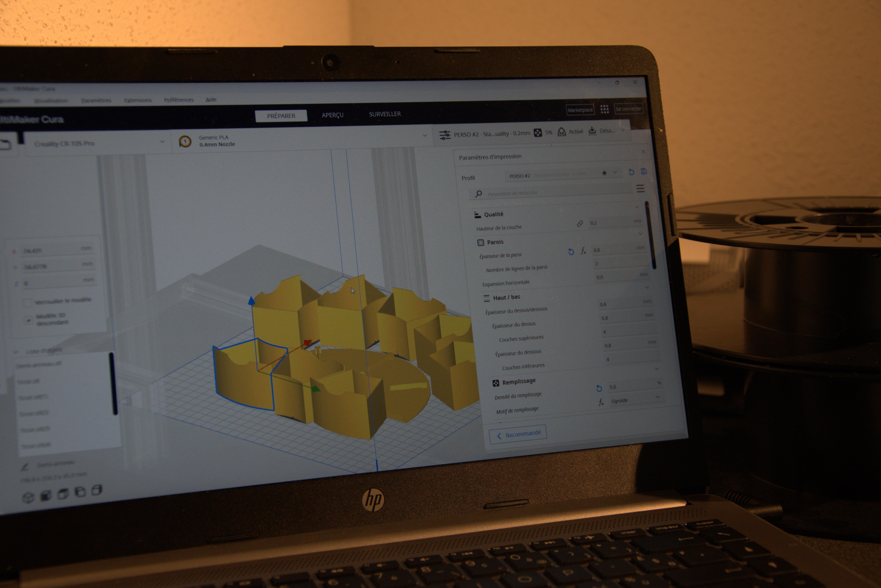Screen dimensions: 881x588
Task: Click the object list vertical scrollbar
Action: [x=113, y=383]
